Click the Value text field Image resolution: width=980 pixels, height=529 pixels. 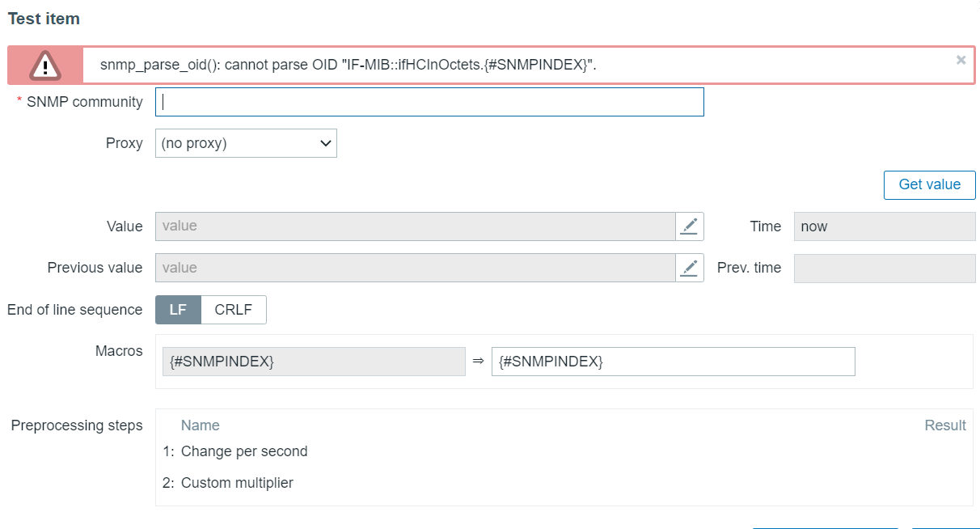click(x=415, y=226)
